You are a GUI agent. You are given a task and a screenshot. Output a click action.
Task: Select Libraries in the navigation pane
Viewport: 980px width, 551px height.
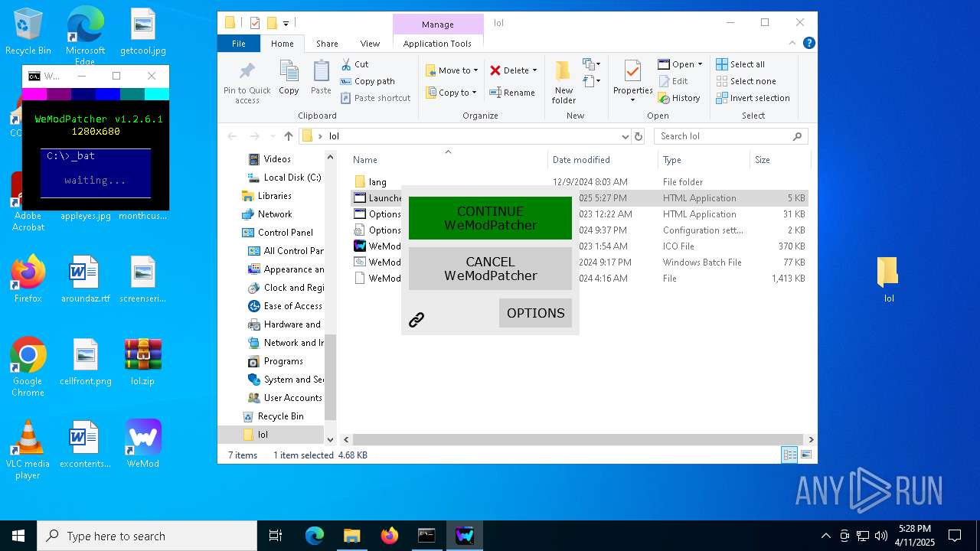click(x=266, y=196)
